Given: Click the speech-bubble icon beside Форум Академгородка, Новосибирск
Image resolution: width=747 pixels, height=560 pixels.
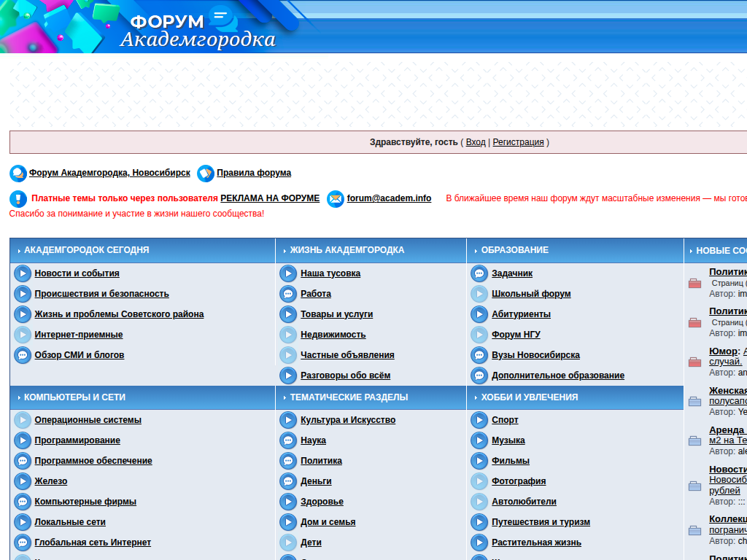Looking at the screenshot, I should tap(18, 174).
